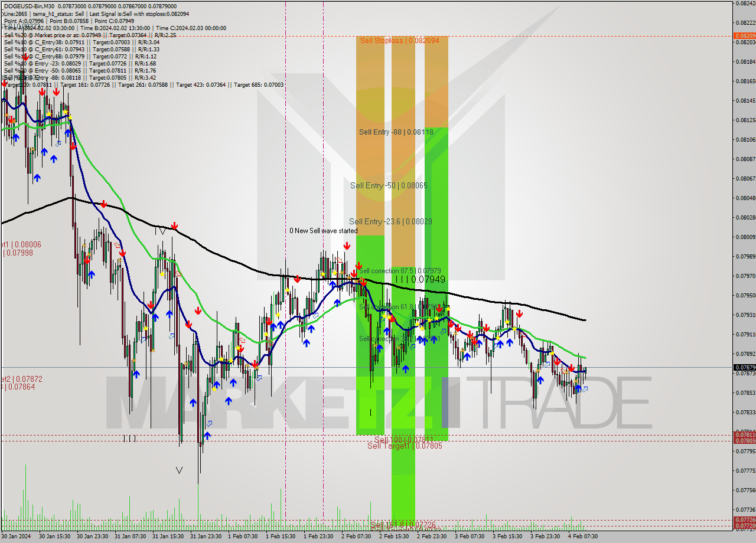Click the orange 0.082094 stoploss price tag
Image resolution: width=756 pixels, height=543 pixels.
click(x=744, y=36)
